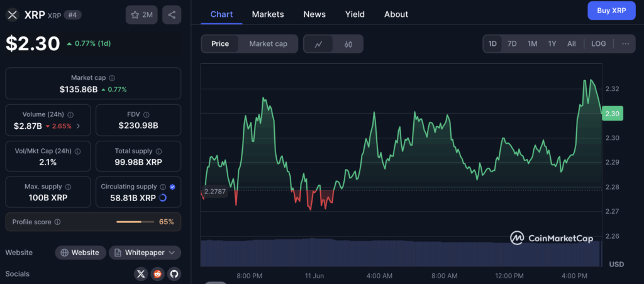644x284 pixels.
Task: Click the 12:00 PM axis label
Action: coord(509,275)
